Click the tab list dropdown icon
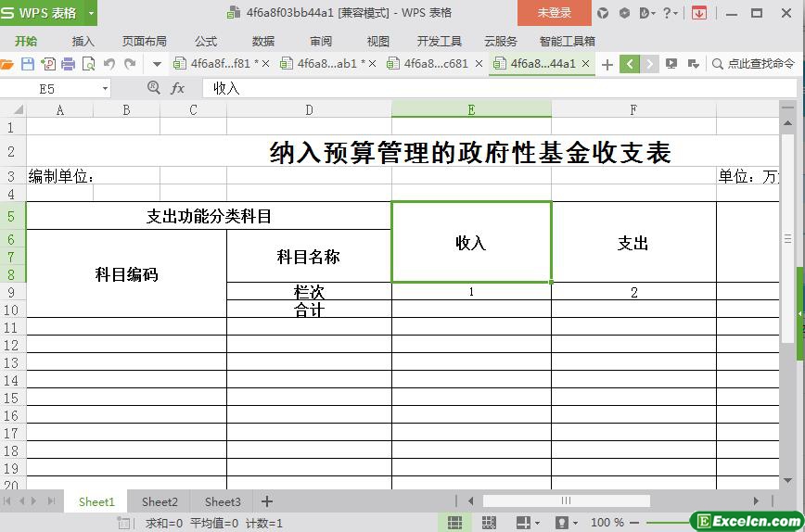The width and height of the screenshot is (805, 532). coord(694,64)
